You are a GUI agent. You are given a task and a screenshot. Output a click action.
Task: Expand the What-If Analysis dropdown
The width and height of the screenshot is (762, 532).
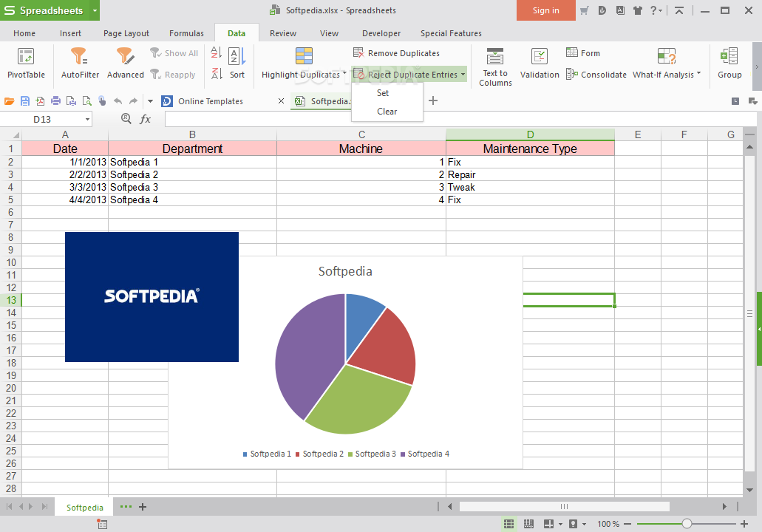point(699,74)
